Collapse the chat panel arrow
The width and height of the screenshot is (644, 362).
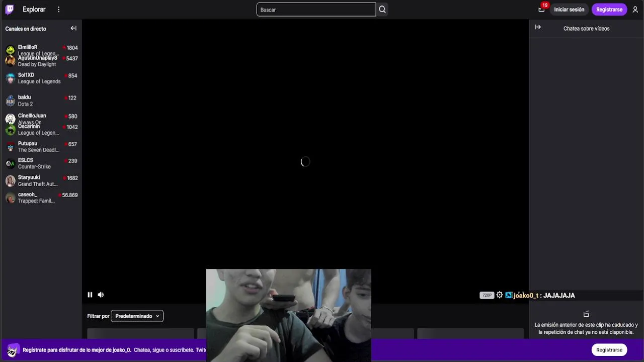click(538, 28)
